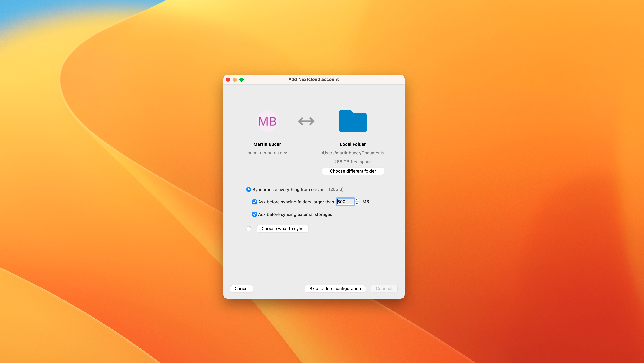644x363 pixels.
Task: Click the (205 B) size label
Action: (x=336, y=189)
